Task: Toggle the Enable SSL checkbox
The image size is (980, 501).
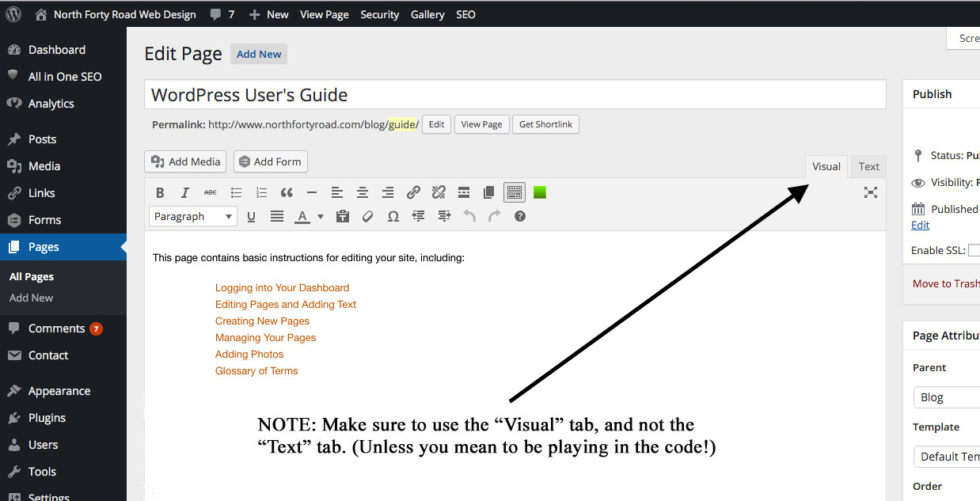Action: [974, 250]
